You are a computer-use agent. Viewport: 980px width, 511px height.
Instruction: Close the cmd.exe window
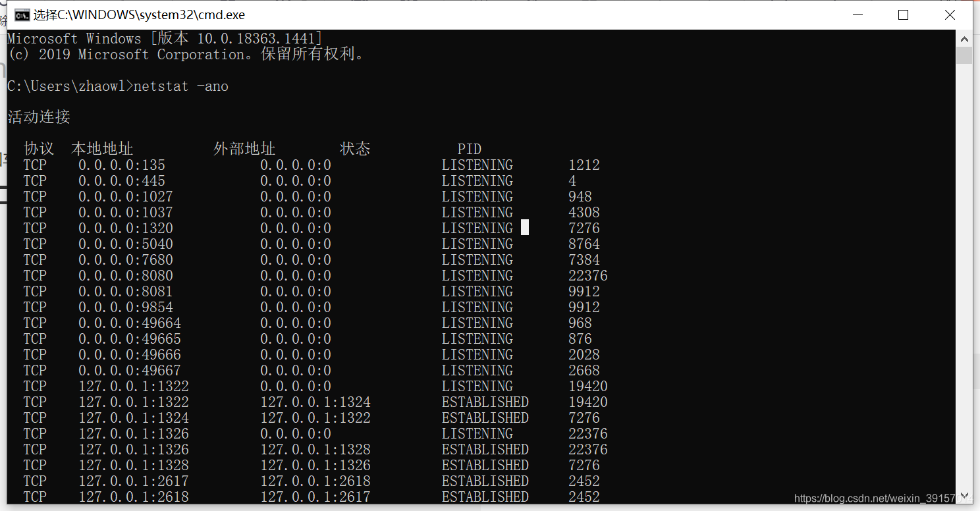pos(950,14)
